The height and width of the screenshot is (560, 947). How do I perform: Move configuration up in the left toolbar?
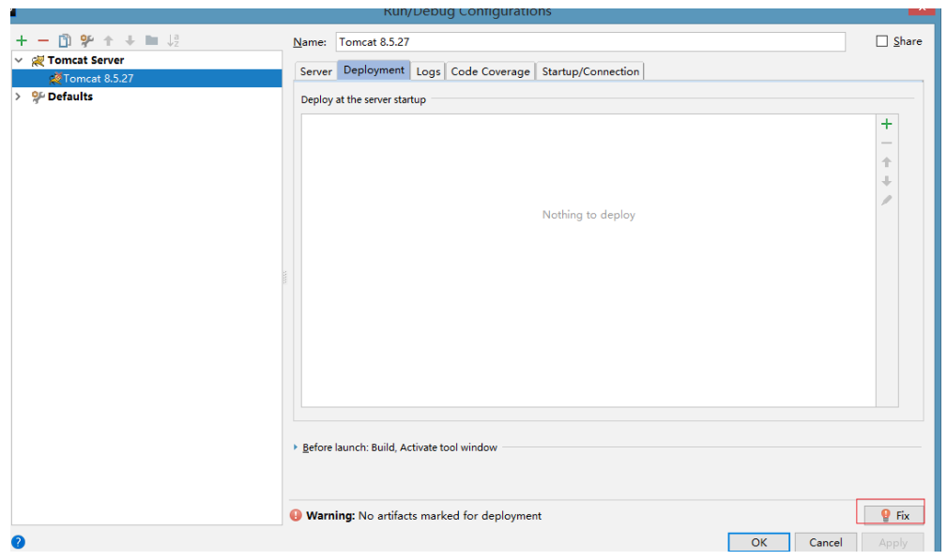(x=109, y=40)
